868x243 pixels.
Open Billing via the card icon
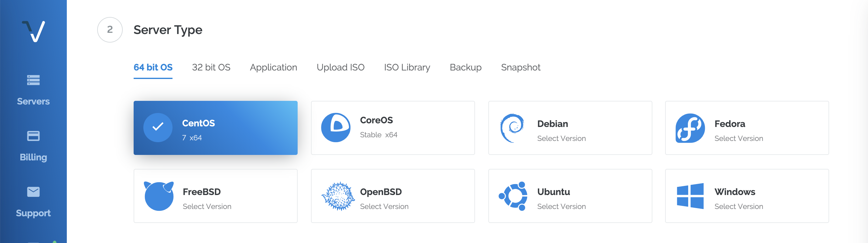point(33,136)
